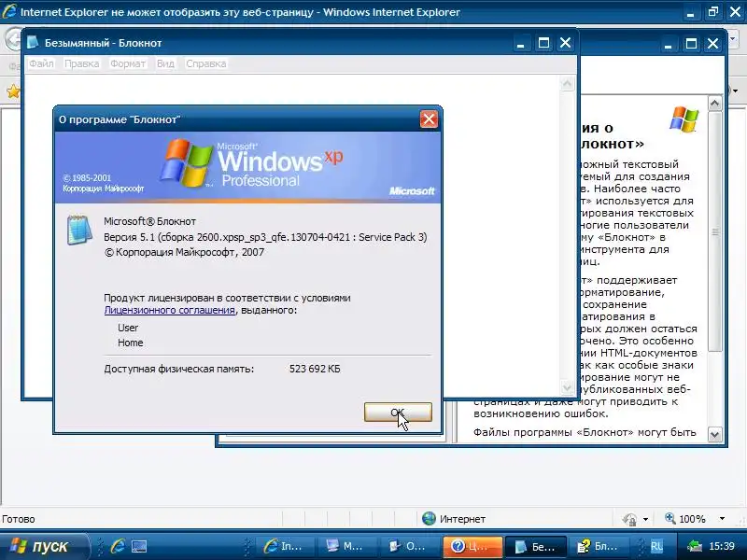Click the Windows logo in the help window

tap(684, 119)
